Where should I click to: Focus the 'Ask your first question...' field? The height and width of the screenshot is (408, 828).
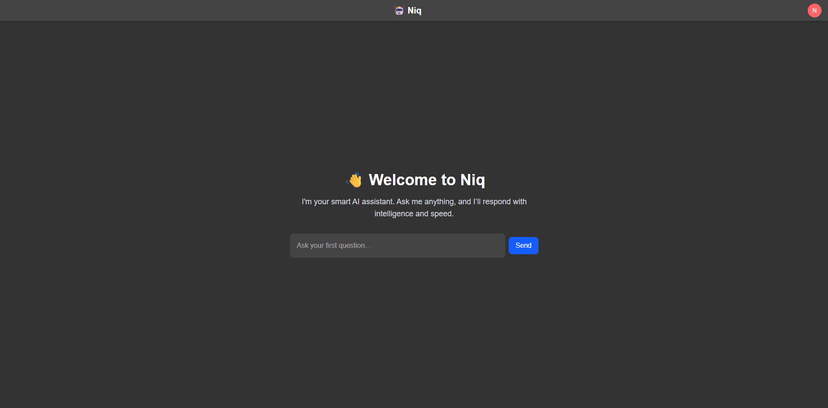pos(397,245)
